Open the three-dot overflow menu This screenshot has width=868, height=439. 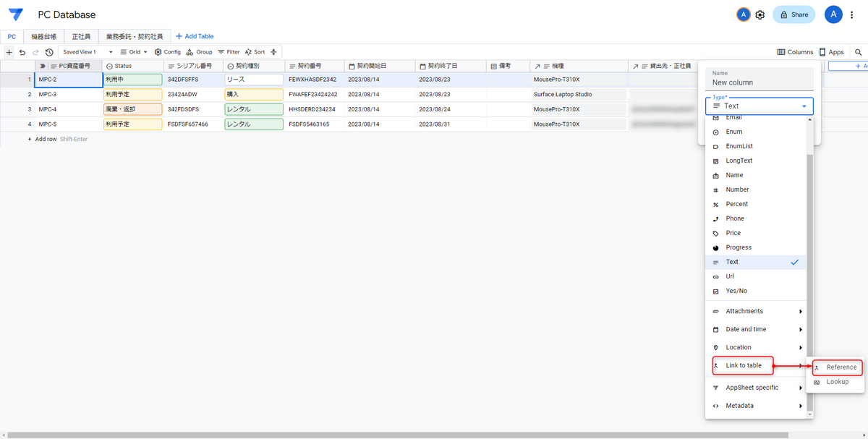pos(852,14)
